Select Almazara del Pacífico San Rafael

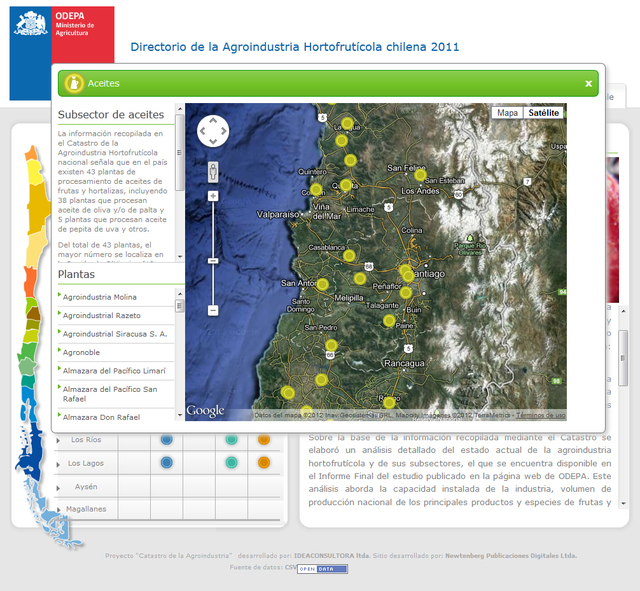[110, 394]
